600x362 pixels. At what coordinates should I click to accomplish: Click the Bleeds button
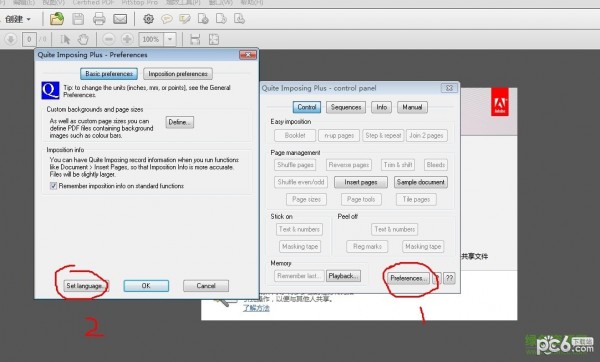point(436,165)
